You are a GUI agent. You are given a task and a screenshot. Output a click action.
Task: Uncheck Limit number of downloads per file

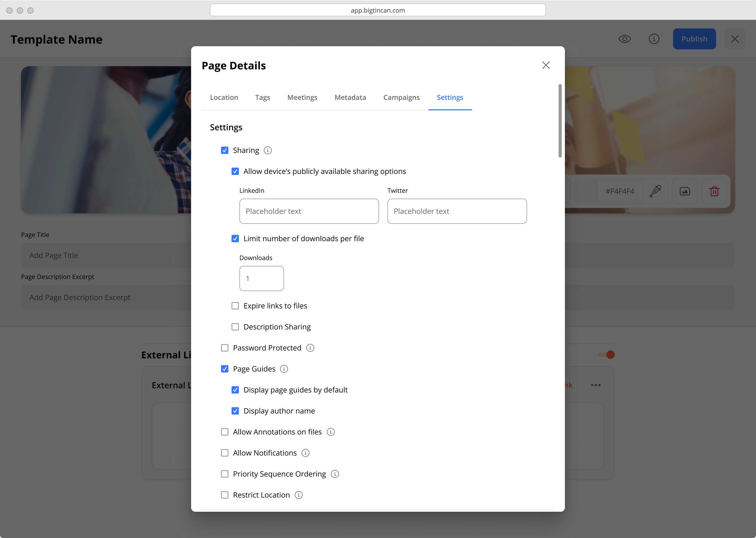(x=235, y=239)
